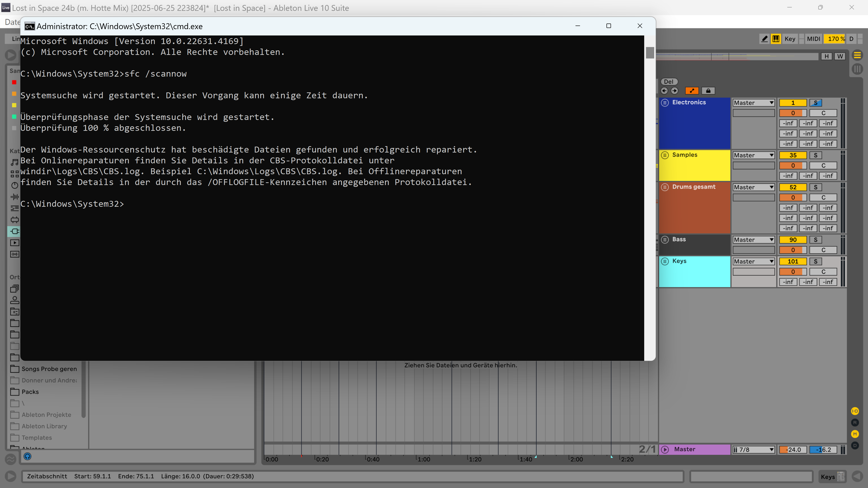Screen dimensions: 868x488
Task: Open Bass track output Master dropdown
Action: (x=754, y=240)
